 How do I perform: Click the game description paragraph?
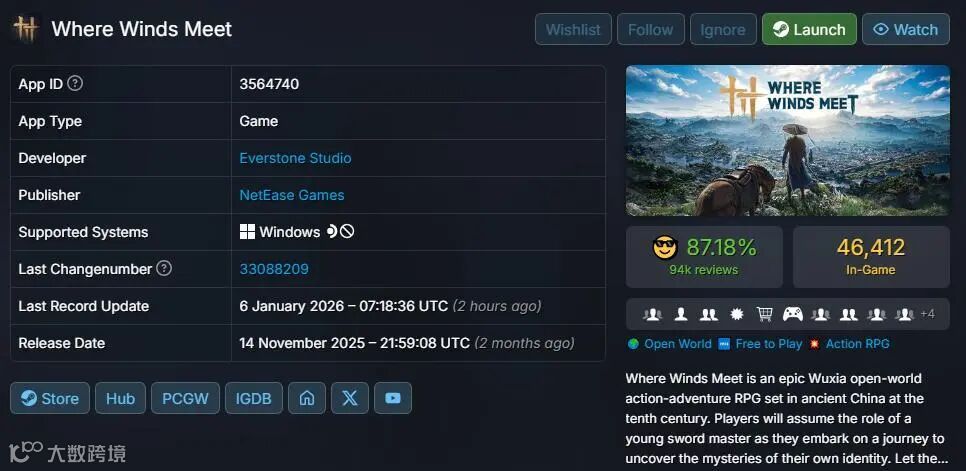pyautogui.click(x=785, y=418)
